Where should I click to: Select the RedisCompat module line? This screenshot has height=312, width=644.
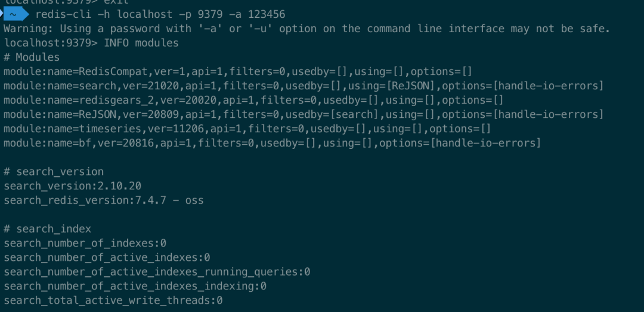tap(237, 71)
